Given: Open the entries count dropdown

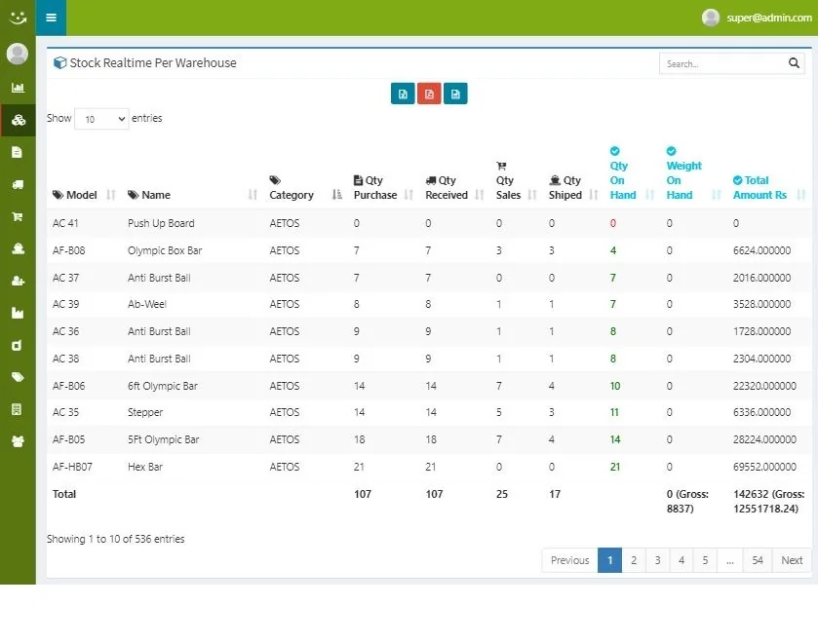Looking at the screenshot, I should [101, 119].
